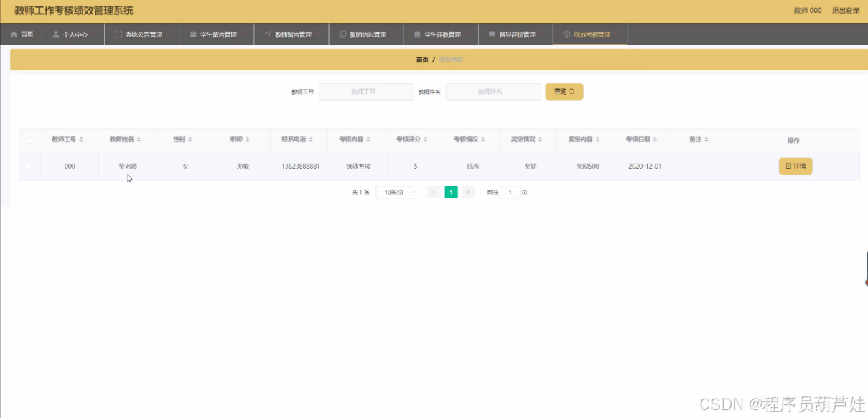
Task: Click the home icon beside 首页
Action: tap(13, 33)
